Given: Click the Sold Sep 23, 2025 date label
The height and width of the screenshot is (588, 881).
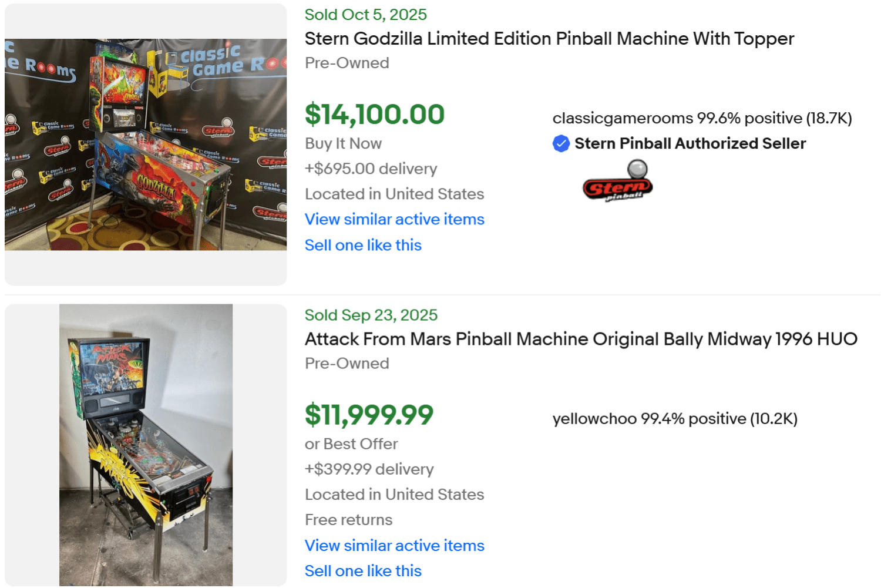Looking at the screenshot, I should [371, 315].
